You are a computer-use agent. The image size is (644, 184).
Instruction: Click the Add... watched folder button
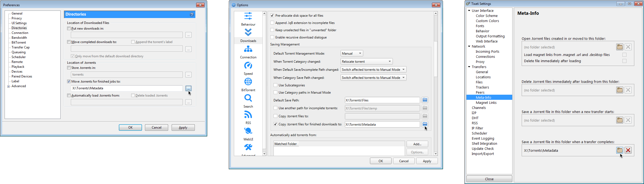point(417,144)
